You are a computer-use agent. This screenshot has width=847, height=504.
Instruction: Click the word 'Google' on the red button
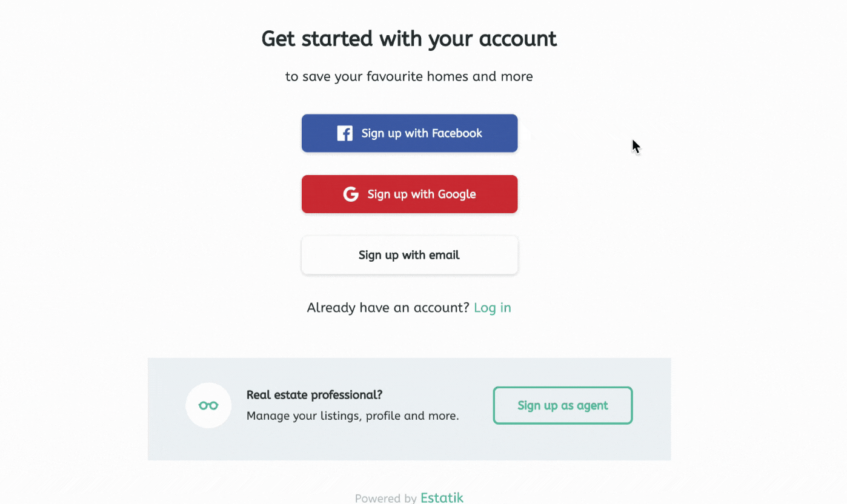456,194
